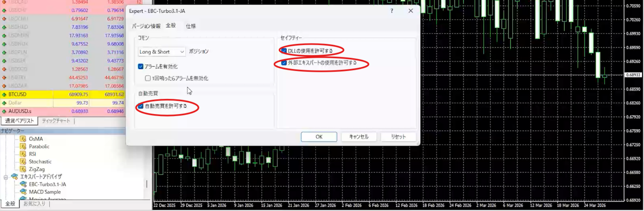Click the Stochastic indicator icon
This screenshot has height=211, width=644.
(23, 162)
